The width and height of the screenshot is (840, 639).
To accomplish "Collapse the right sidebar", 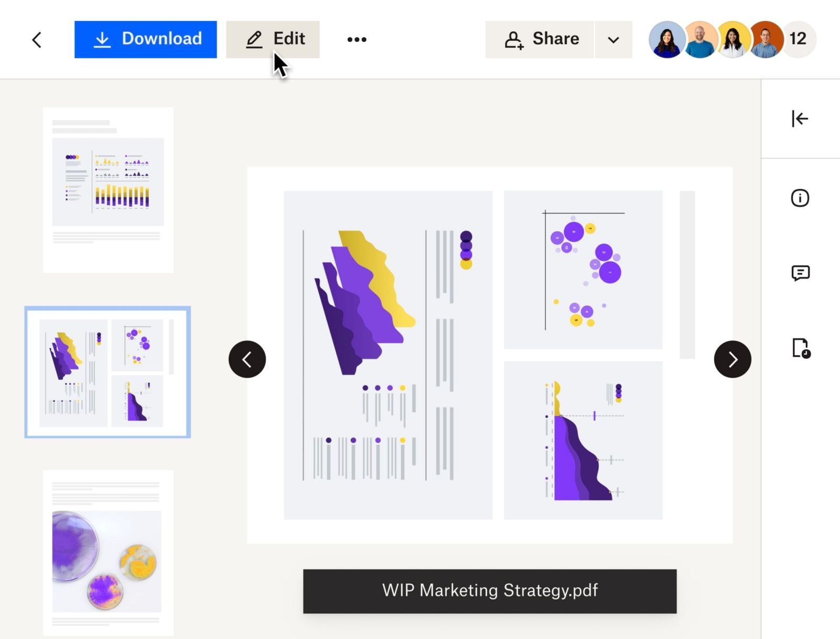I will pyautogui.click(x=800, y=119).
